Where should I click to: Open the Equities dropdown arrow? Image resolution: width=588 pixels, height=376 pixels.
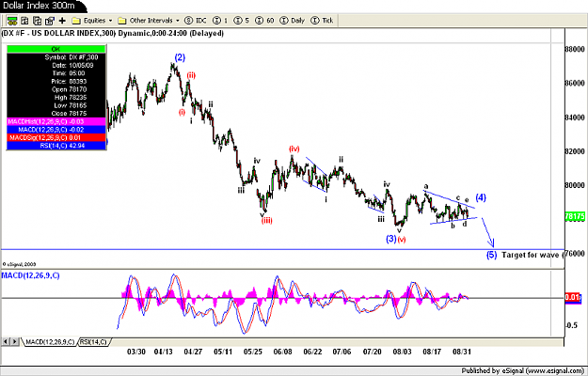(x=110, y=21)
